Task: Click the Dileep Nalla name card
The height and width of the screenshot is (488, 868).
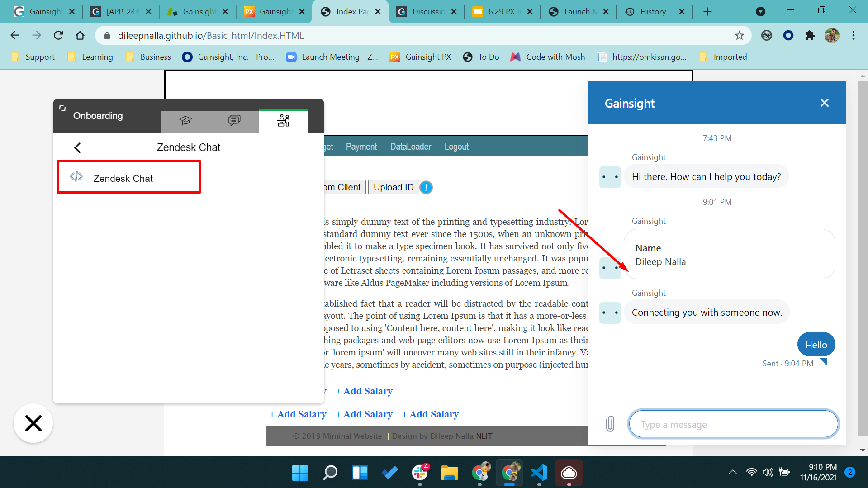Action: [x=729, y=254]
